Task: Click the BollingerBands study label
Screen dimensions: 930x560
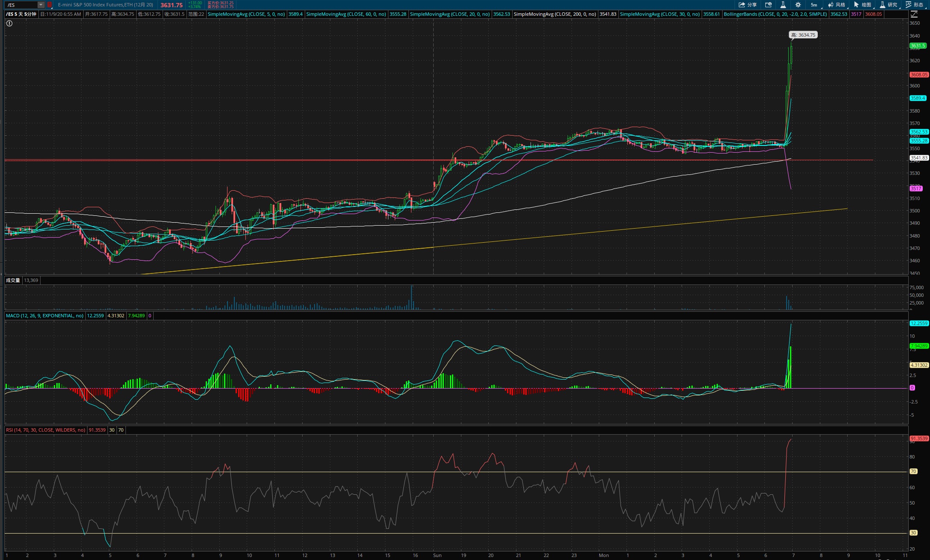Action: coord(775,14)
